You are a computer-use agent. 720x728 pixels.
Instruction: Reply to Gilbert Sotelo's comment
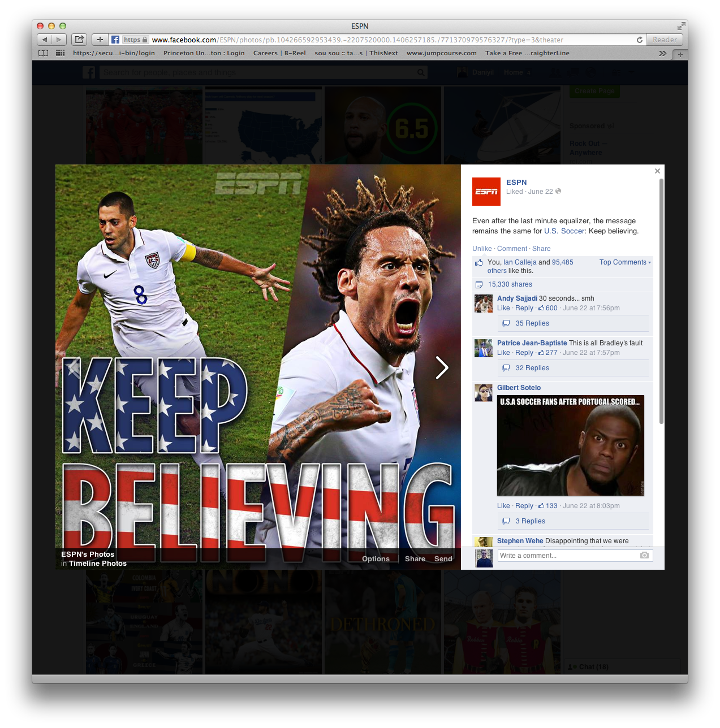click(x=524, y=506)
